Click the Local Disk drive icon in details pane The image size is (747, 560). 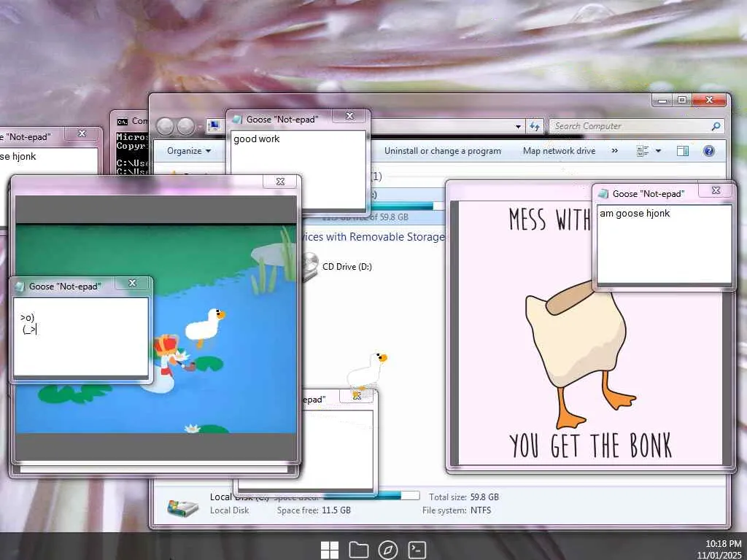tap(183, 507)
